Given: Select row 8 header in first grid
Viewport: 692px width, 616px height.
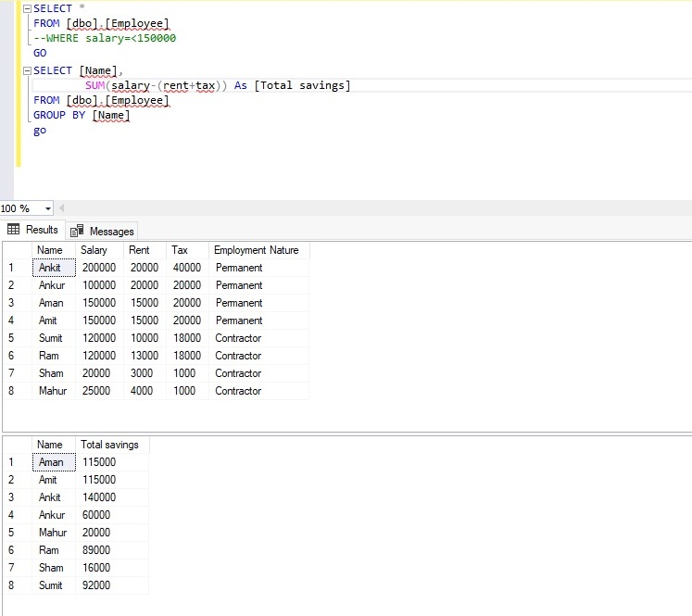Looking at the screenshot, I should tap(18, 391).
